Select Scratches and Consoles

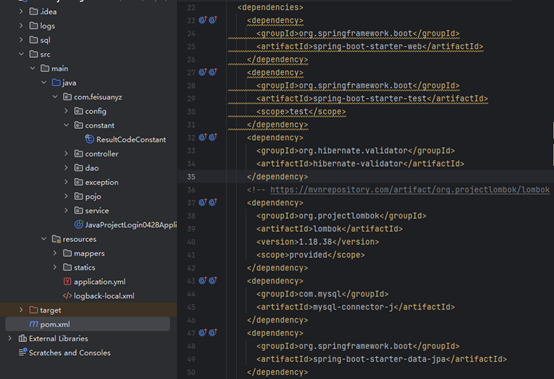(x=70, y=353)
